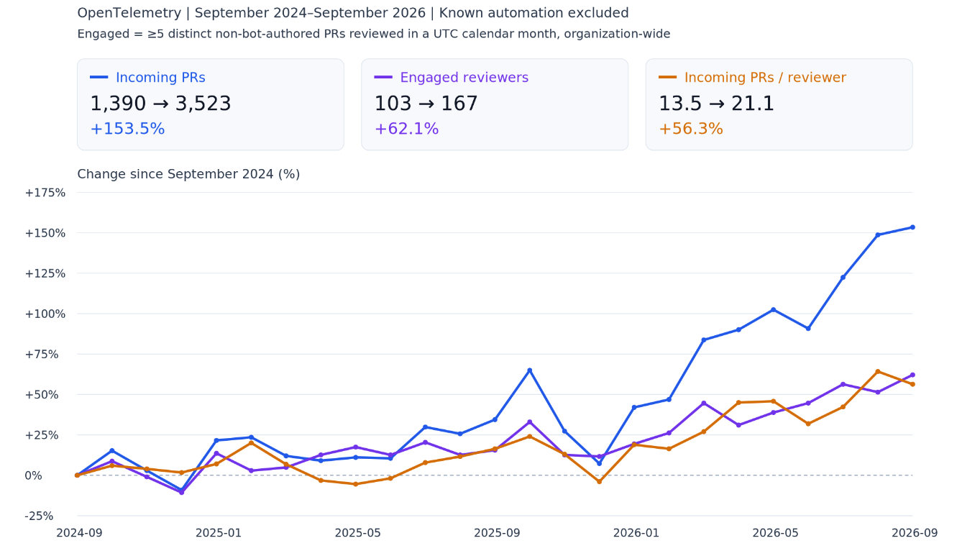Click the purple Engaged reviewers legend swatch
980x556 pixels.
pos(383,78)
